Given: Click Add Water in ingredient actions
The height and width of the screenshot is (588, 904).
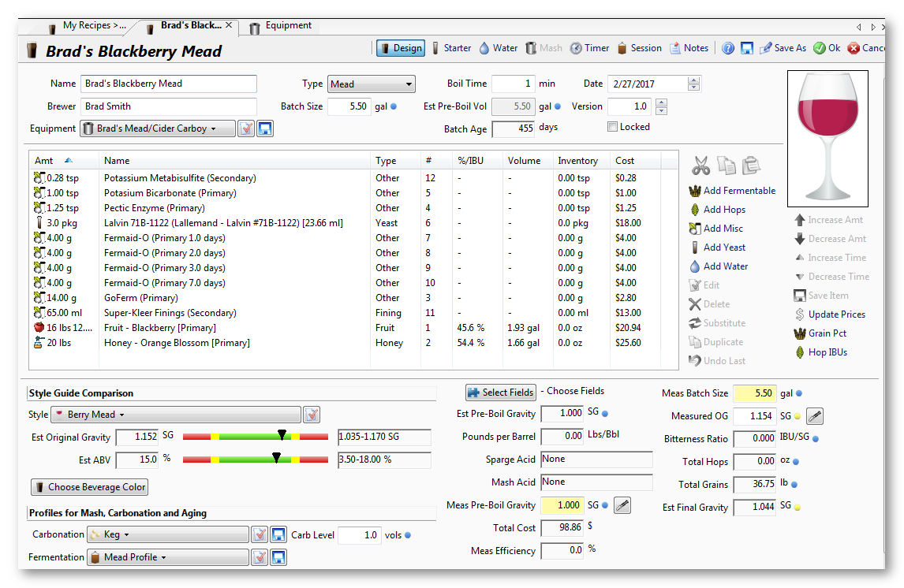Looking at the screenshot, I should pyautogui.click(x=719, y=266).
